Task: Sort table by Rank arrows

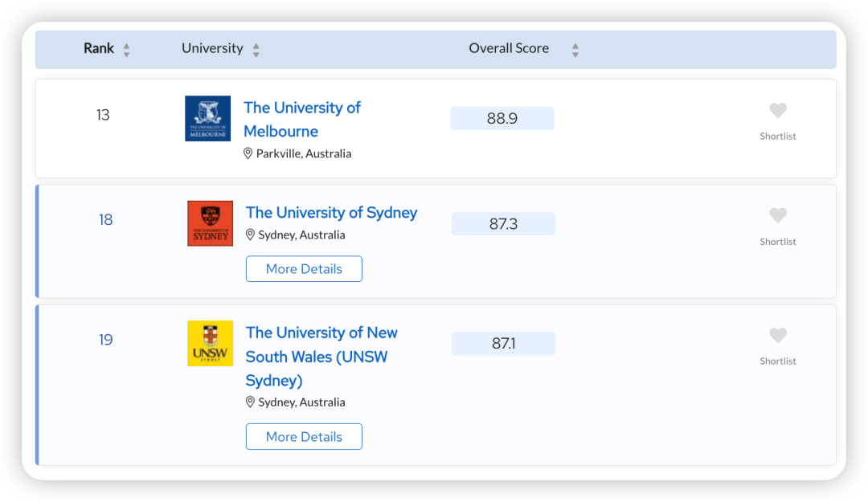Action: pyautogui.click(x=127, y=50)
